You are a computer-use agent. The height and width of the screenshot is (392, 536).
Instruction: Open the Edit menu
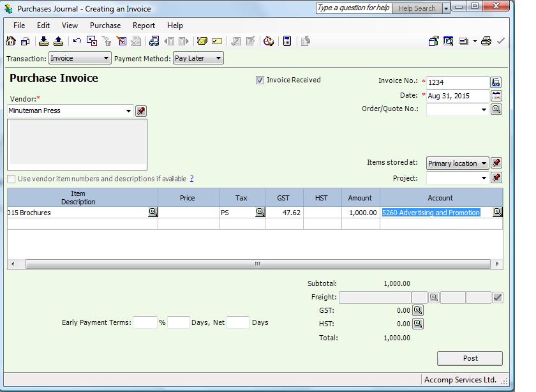43,26
